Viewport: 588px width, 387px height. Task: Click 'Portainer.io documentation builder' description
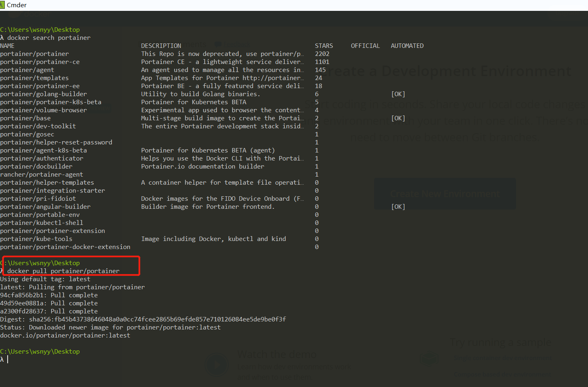click(203, 167)
